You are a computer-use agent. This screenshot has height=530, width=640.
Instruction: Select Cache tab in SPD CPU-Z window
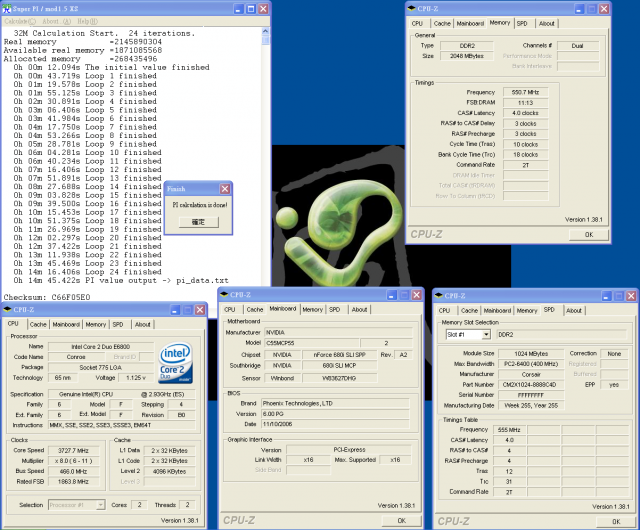pyautogui.click(x=469, y=310)
